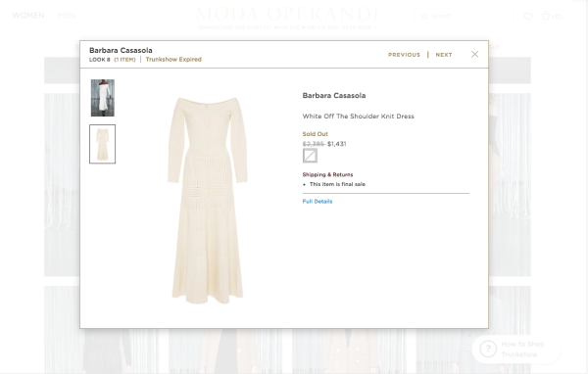This screenshot has width=588, height=374.
Task: Open the WOMEN section in site header
Action: pyautogui.click(x=28, y=16)
